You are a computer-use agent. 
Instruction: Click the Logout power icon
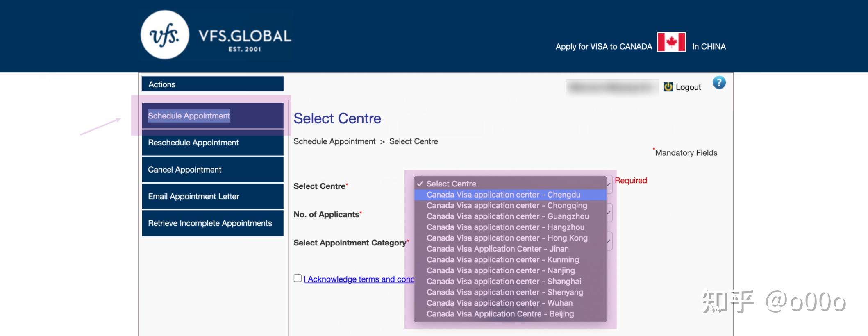[x=668, y=87]
